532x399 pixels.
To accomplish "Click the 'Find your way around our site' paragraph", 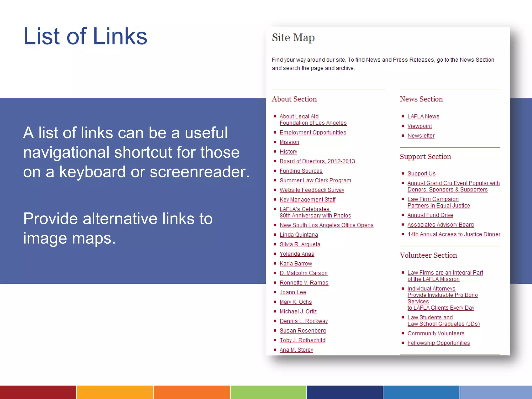I will click(383, 64).
